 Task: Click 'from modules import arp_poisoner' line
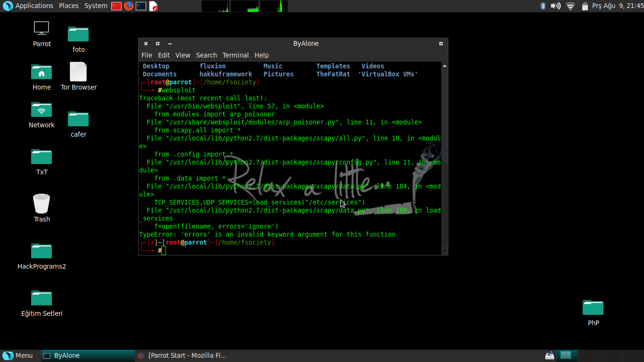tap(215, 114)
